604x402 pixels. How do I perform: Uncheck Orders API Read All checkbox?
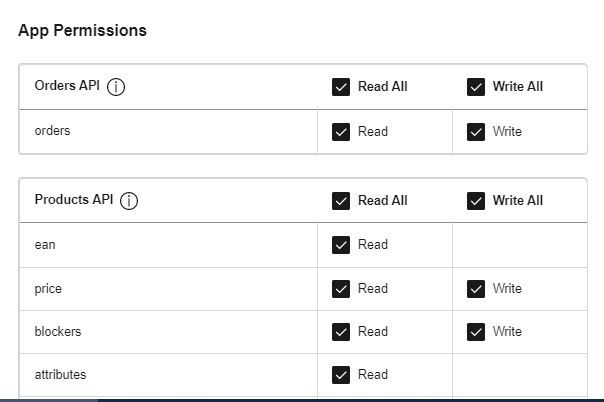pyautogui.click(x=341, y=87)
